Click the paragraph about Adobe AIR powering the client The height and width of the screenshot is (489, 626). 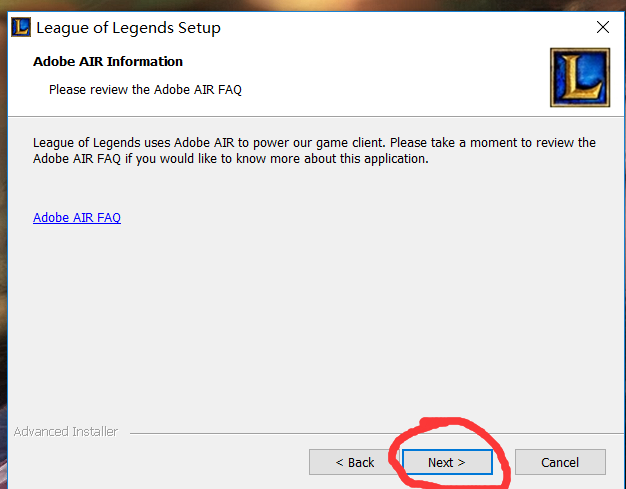pyautogui.click(x=314, y=150)
